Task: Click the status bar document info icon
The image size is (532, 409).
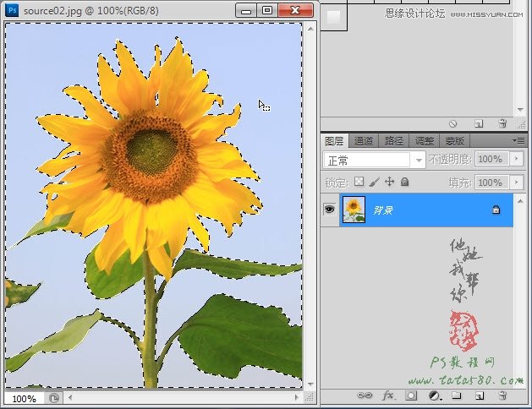Action: [x=53, y=398]
